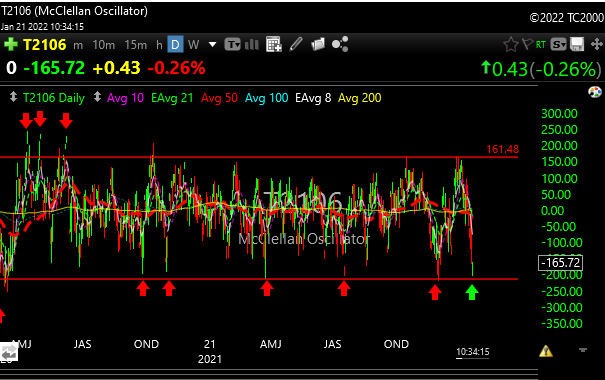605x380 pixels.
Task: Click the green plus add-symbol icon
Action: coord(11,44)
